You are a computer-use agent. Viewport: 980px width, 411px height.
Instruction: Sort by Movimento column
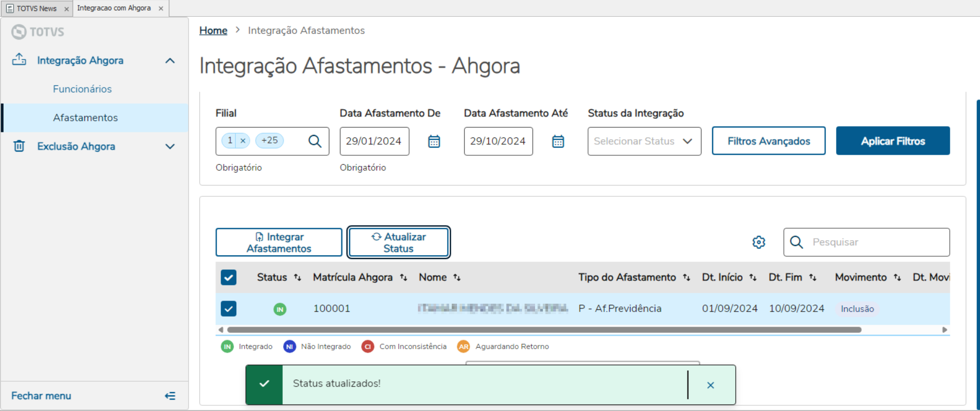click(897, 278)
